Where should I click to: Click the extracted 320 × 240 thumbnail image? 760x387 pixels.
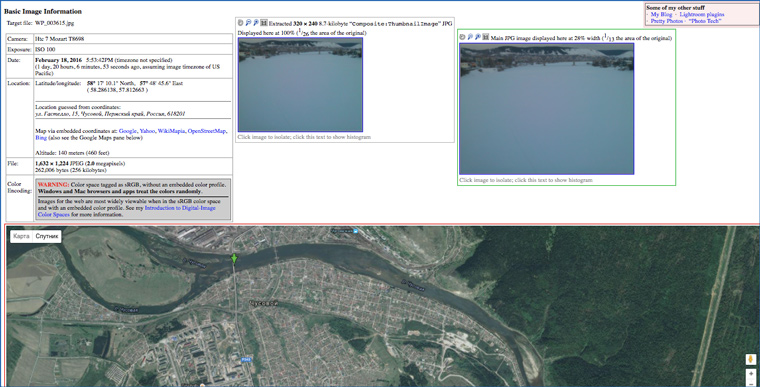click(x=301, y=84)
